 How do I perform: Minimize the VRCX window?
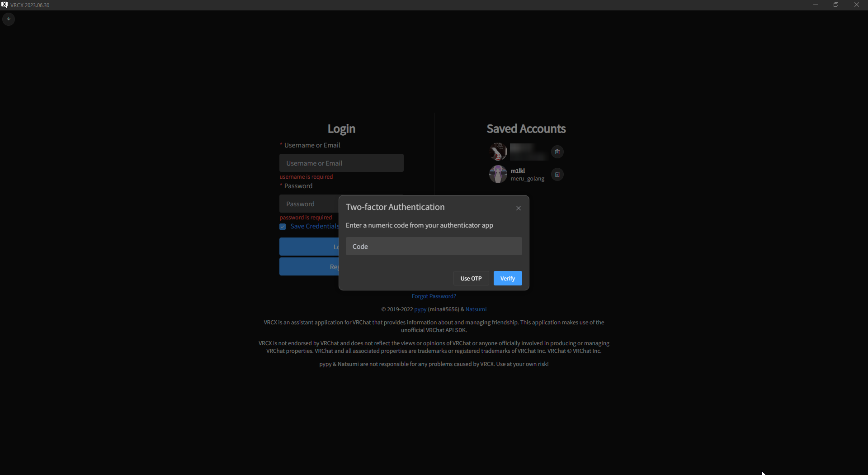coord(815,5)
